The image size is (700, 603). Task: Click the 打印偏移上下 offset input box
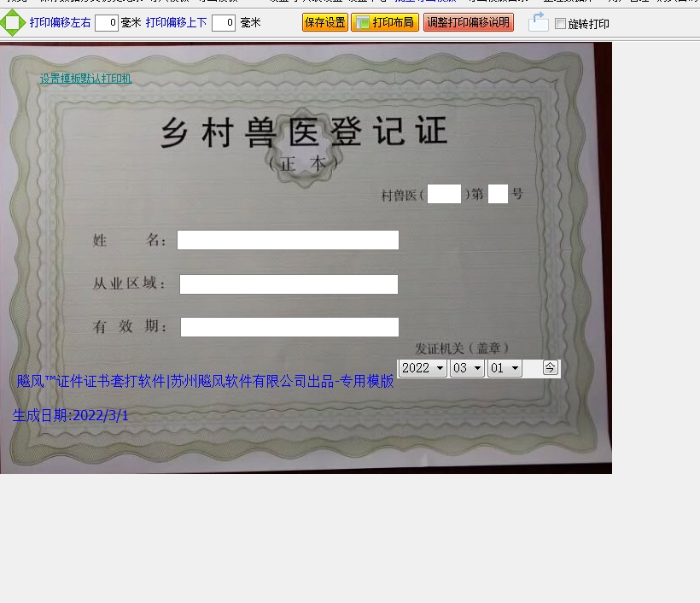point(224,23)
